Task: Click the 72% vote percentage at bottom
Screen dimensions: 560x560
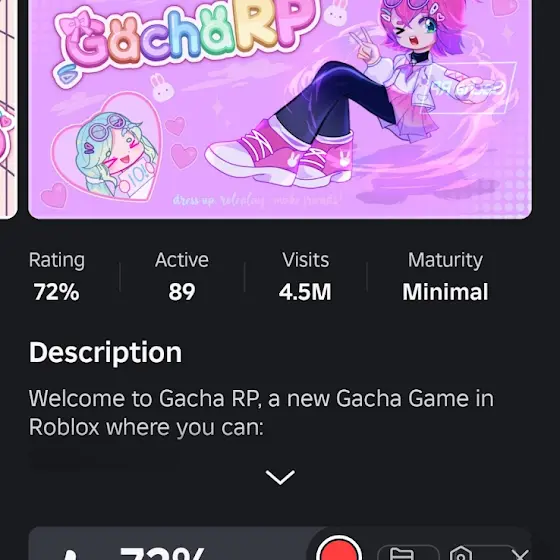Action: click(162, 554)
